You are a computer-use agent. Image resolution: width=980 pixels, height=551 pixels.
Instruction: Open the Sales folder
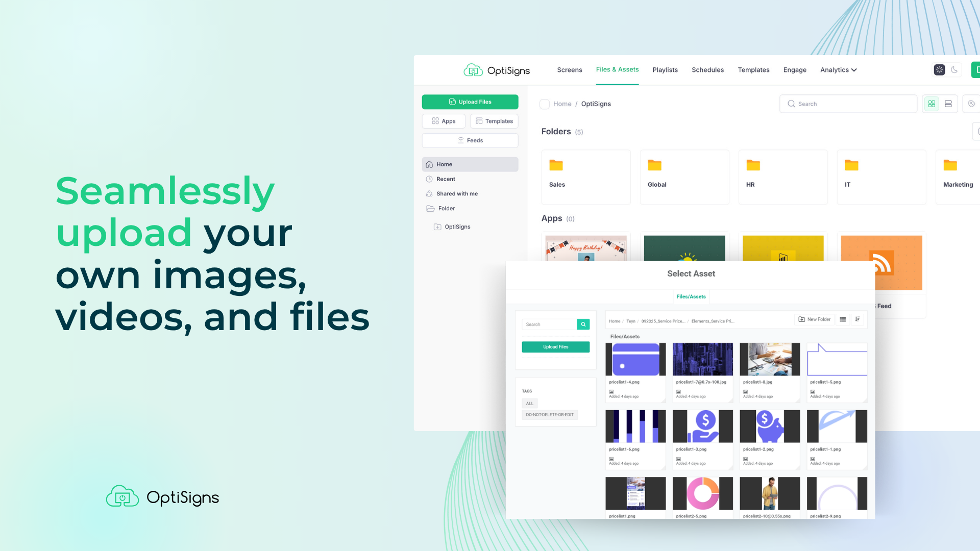tap(586, 177)
